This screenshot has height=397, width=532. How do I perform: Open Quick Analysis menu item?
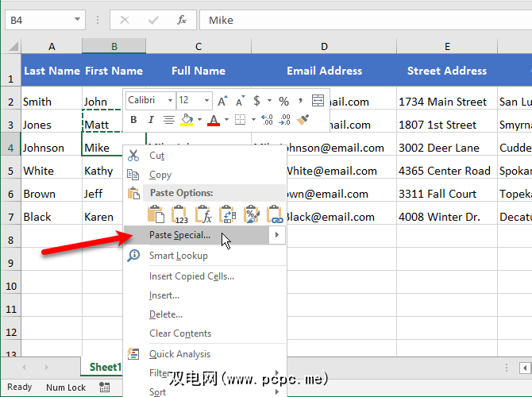[x=205, y=354]
